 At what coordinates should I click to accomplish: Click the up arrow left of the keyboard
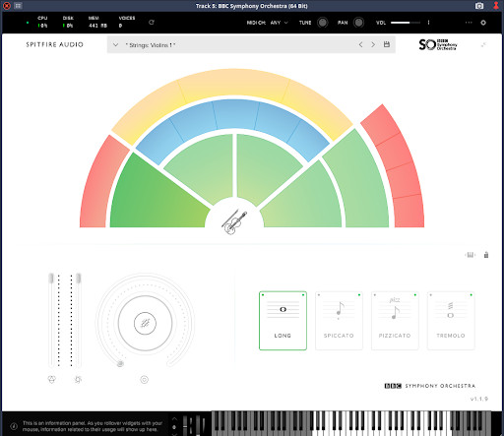[x=174, y=419]
